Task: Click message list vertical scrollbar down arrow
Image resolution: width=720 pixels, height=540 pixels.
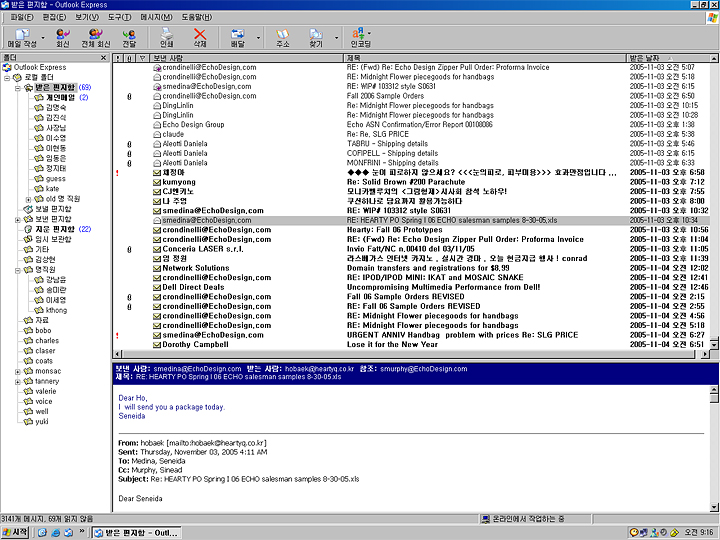Action: (x=714, y=344)
